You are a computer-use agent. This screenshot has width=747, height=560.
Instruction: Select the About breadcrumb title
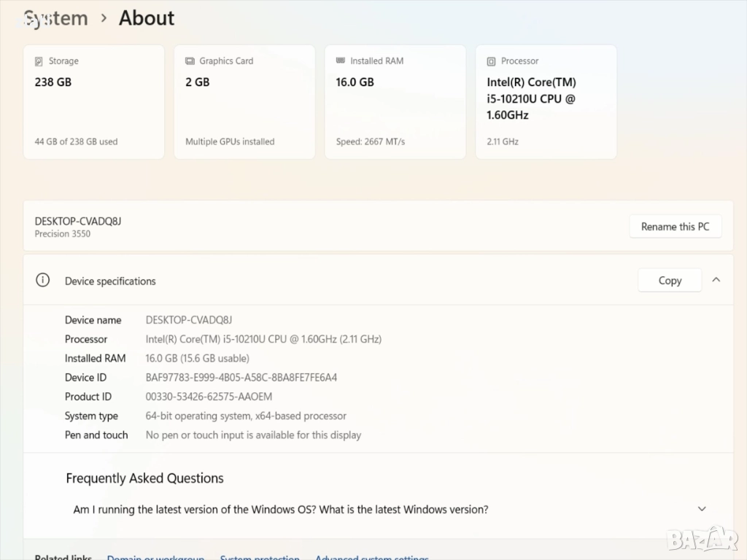(147, 18)
